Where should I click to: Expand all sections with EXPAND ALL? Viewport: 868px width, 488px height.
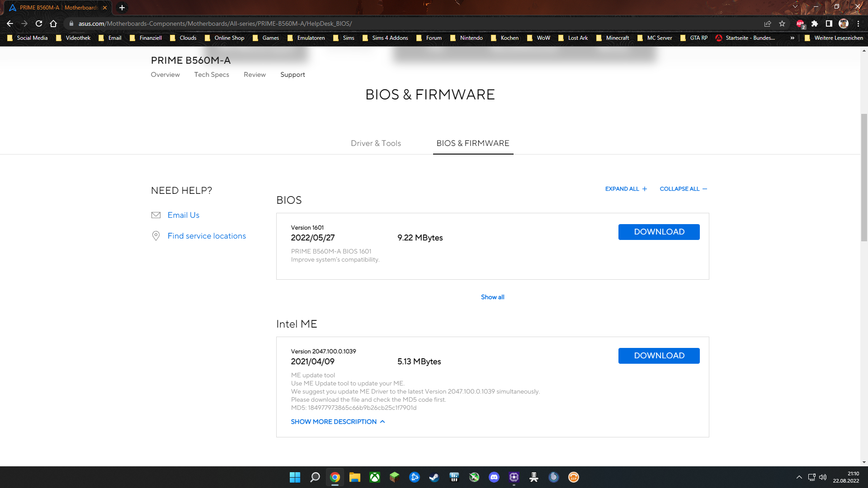coord(626,189)
